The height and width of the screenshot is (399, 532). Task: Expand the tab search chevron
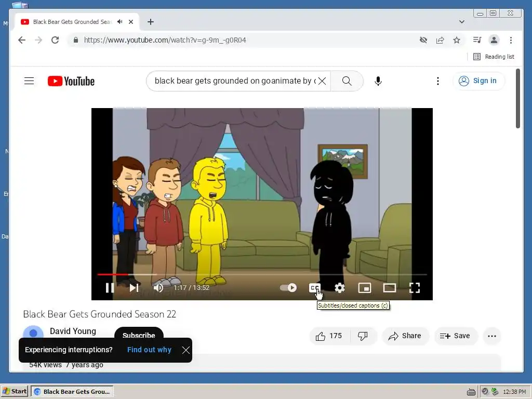(x=462, y=22)
